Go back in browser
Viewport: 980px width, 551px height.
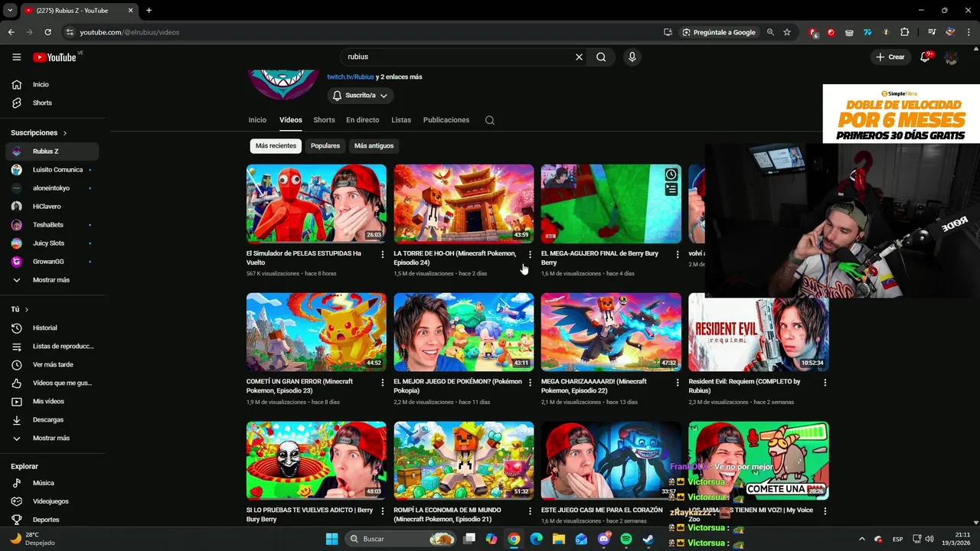[x=11, y=32]
